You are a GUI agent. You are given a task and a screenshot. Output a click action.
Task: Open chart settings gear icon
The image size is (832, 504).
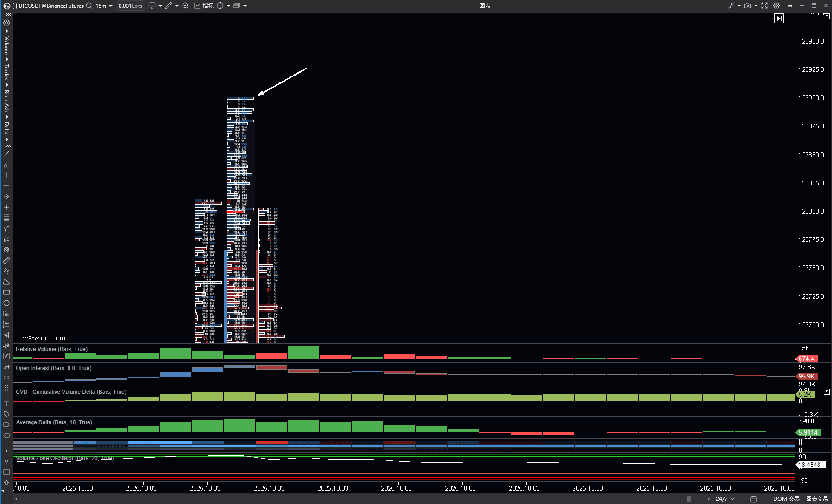pos(776,6)
